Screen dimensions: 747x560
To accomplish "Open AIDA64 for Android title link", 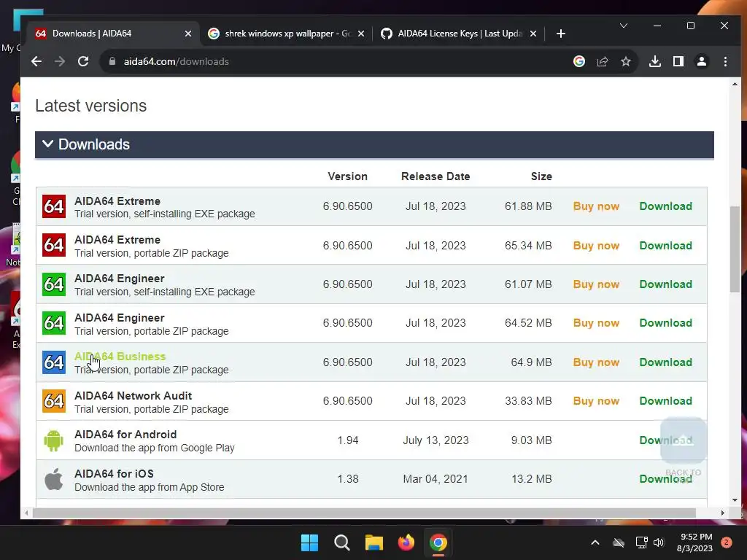I will (125, 435).
